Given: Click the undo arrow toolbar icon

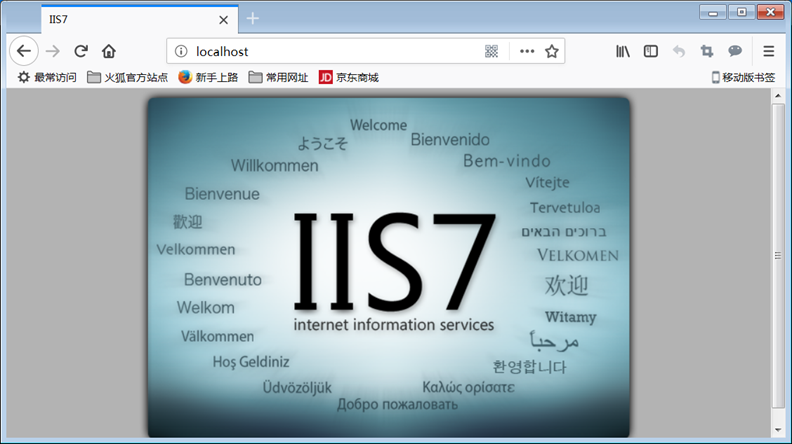Looking at the screenshot, I should (x=679, y=51).
